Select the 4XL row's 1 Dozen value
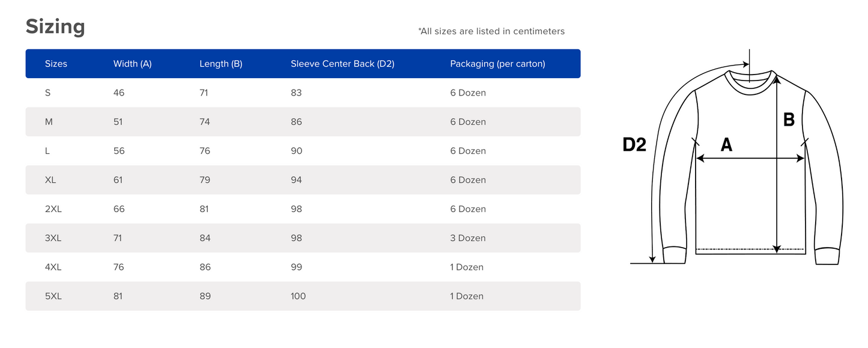This screenshot has height=348, width=868. [467, 267]
